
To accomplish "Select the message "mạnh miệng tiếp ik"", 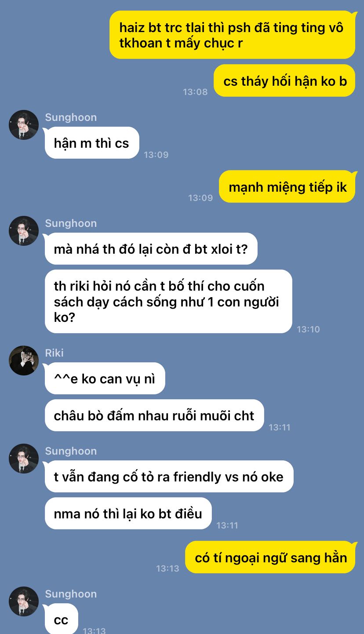I will tap(287, 187).
